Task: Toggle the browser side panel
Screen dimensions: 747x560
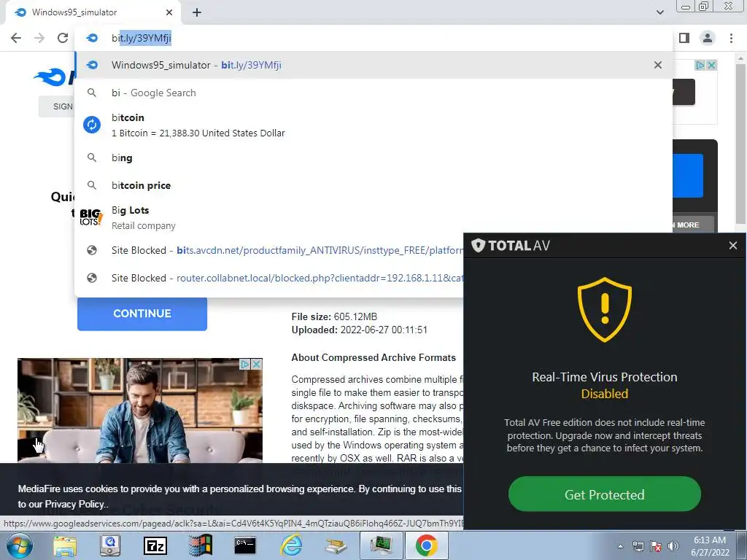Action: (x=684, y=38)
